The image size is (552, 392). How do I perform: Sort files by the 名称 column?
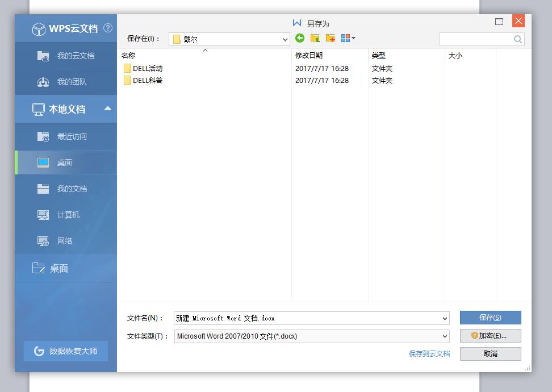129,56
